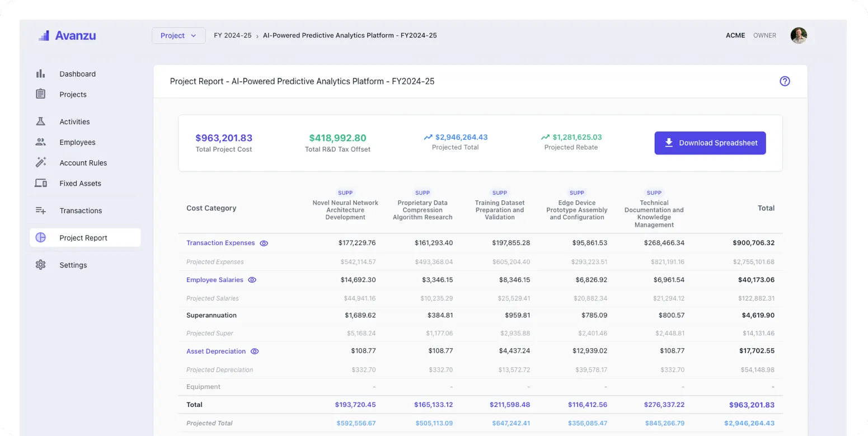Select the Dashboard icon in the sidebar
The width and height of the screenshot is (868, 436).
[x=40, y=73]
